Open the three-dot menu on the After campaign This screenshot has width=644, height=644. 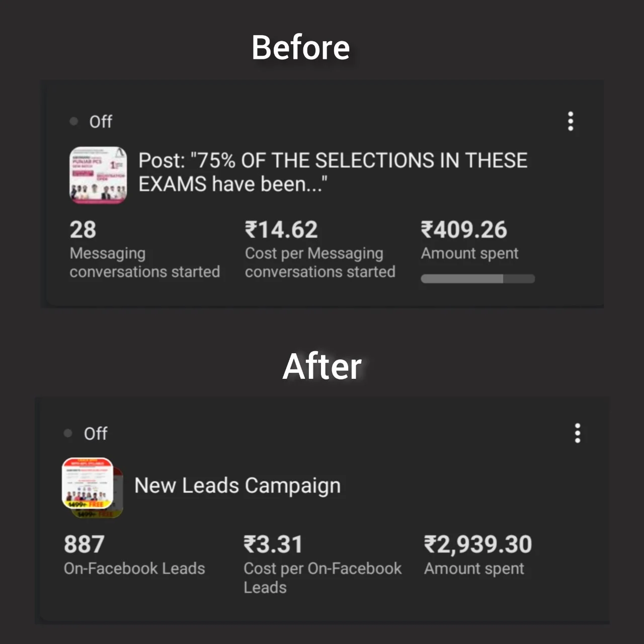tap(577, 434)
